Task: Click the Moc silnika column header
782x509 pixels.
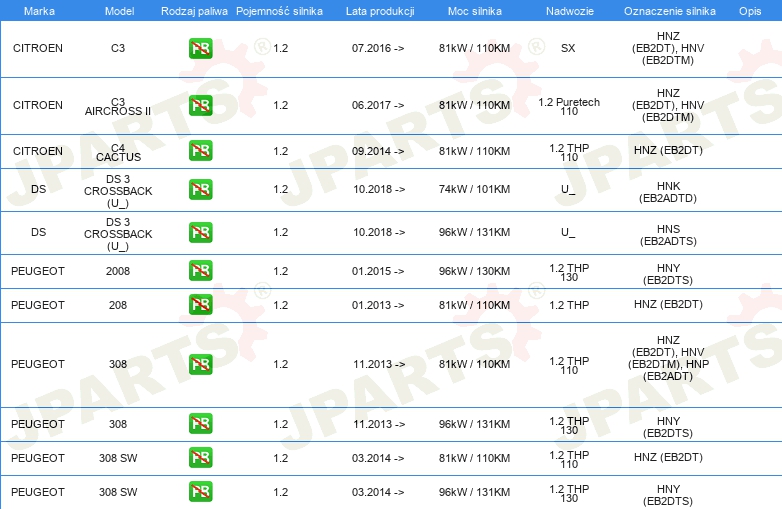Action: (x=474, y=10)
